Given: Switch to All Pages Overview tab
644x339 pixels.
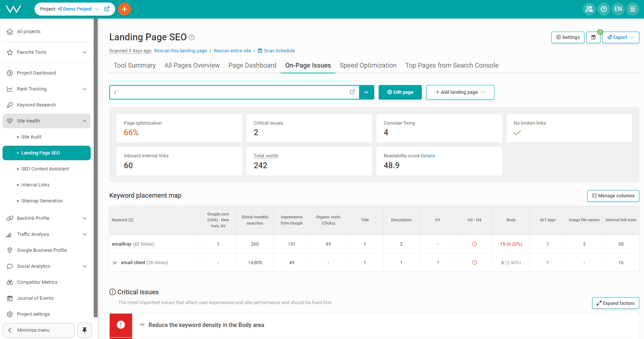Looking at the screenshot, I should [192, 65].
